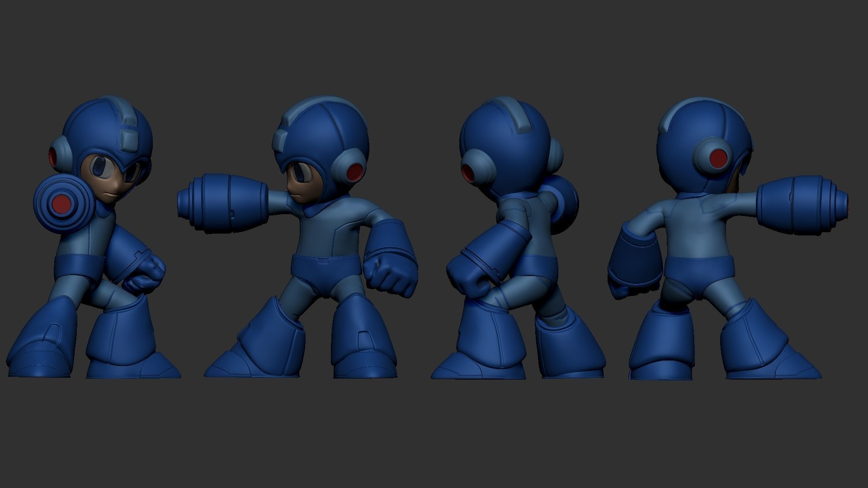Screen dimensions: 868x488
Task: Select the Mega Man render aiming buster at viewer
Action: click(x=94, y=237)
